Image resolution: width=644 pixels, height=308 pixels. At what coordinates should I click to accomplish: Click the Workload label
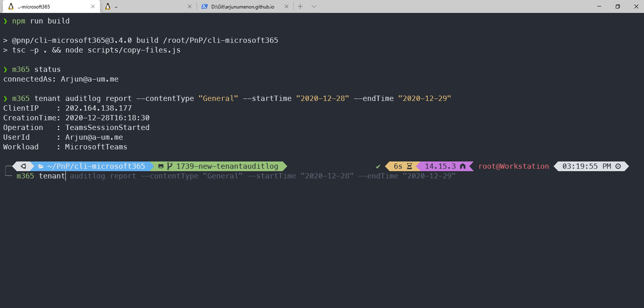click(21, 147)
